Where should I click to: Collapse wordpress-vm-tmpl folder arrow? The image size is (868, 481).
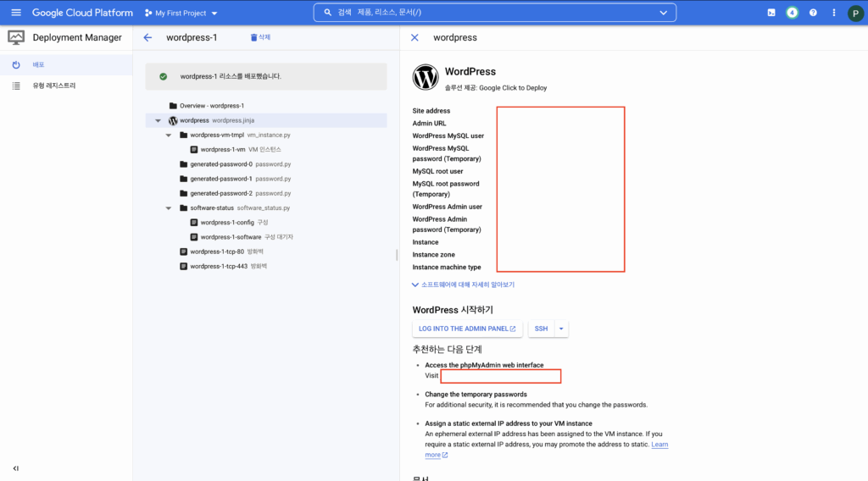[169, 135]
